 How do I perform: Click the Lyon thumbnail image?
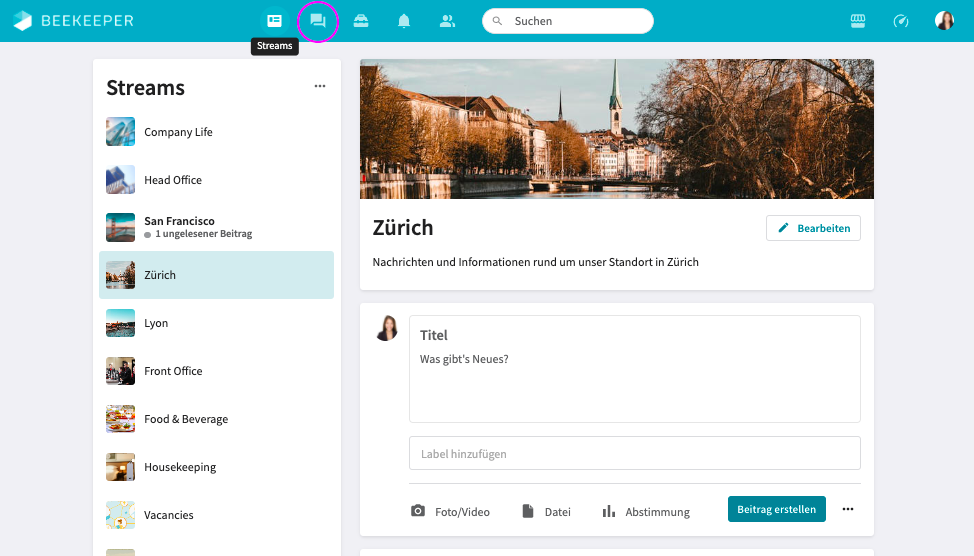[x=121, y=323]
